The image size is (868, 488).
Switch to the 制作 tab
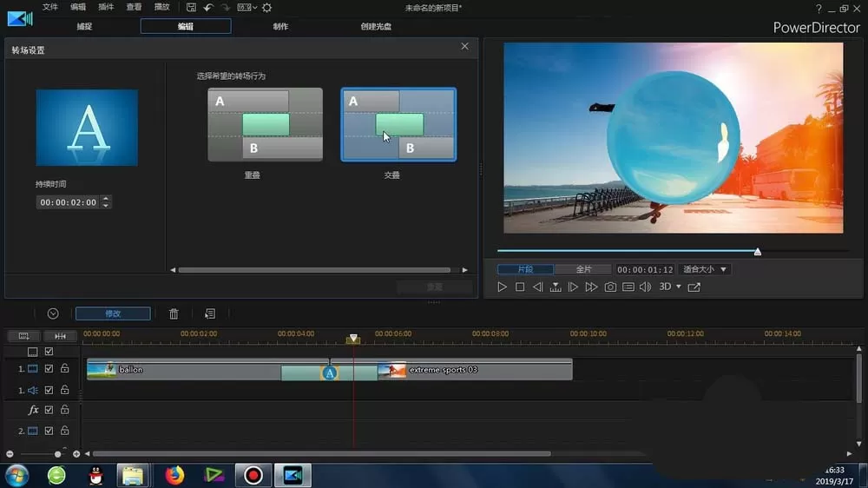(280, 26)
